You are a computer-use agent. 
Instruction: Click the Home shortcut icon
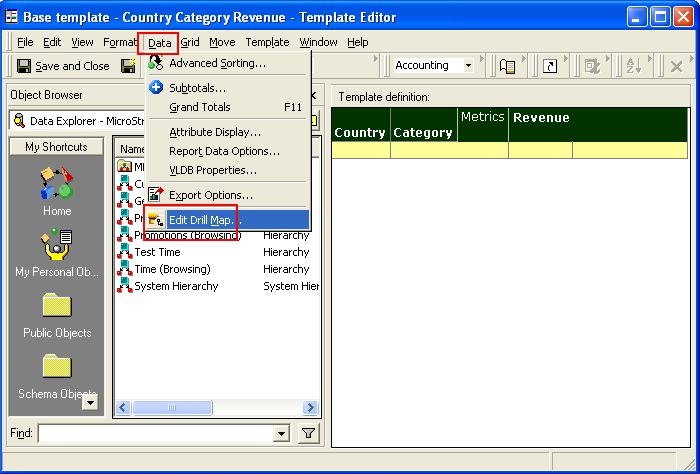click(x=56, y=185)
